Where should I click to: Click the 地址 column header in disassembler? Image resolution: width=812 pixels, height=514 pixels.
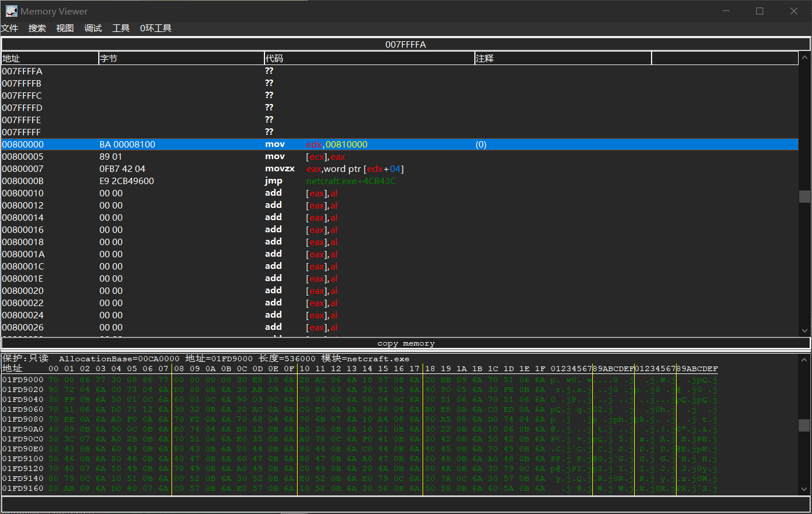tap(49, 59)
